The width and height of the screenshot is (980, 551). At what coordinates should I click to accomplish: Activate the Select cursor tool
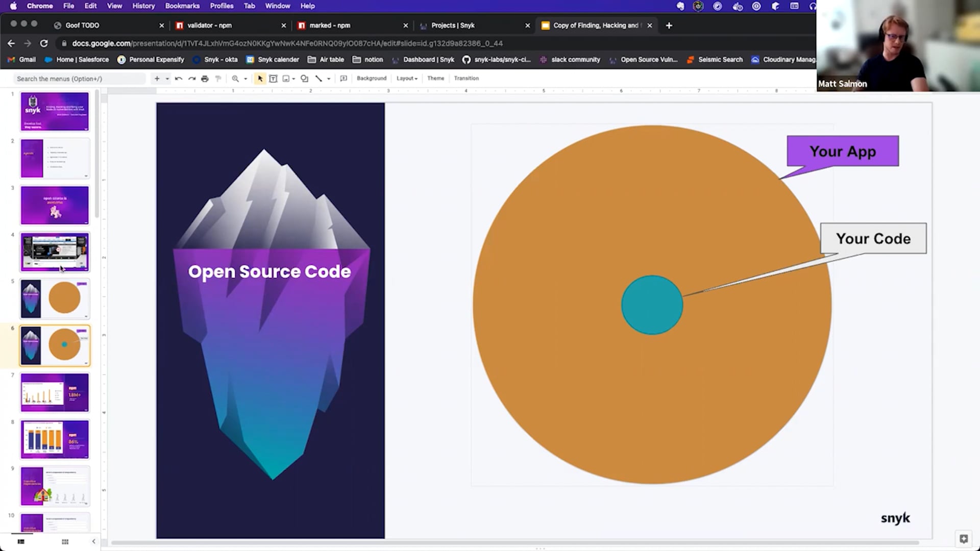(x=260, y=79)
